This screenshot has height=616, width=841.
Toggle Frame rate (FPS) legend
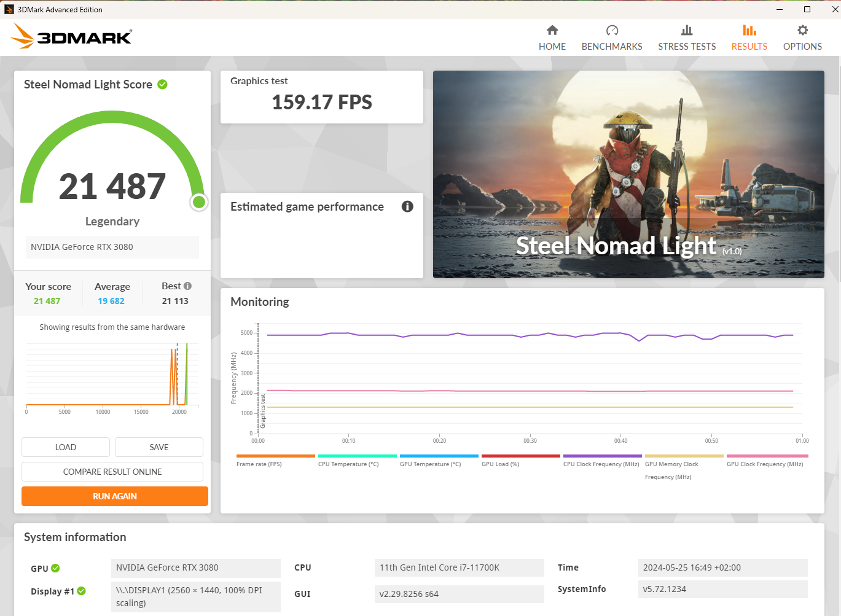[x=275, y=461]
